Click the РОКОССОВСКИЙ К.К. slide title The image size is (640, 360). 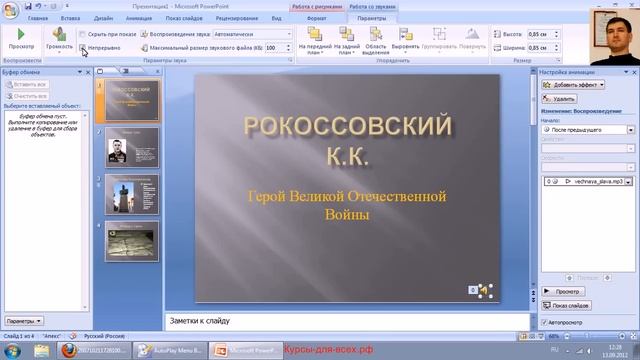(348, 140)
